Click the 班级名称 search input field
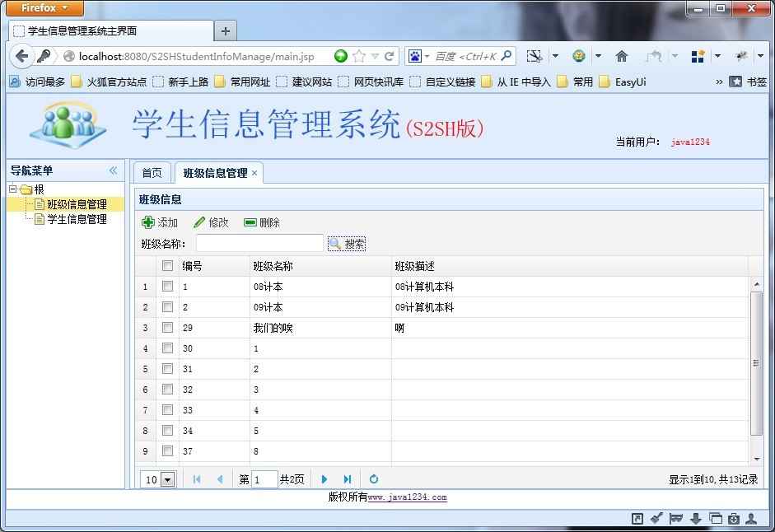The height and width of the screenshot is (532, 775). pyautogui.click(x=259, y=243)
